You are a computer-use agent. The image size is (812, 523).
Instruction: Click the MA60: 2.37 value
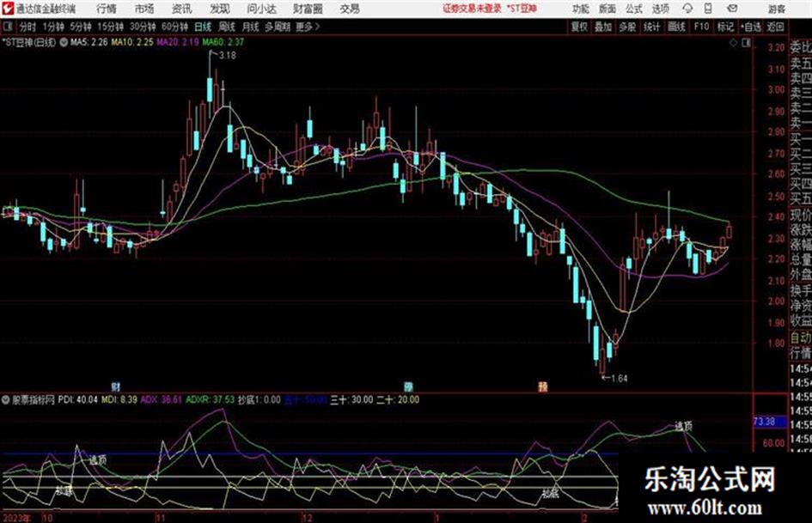[x=223, y=42]
